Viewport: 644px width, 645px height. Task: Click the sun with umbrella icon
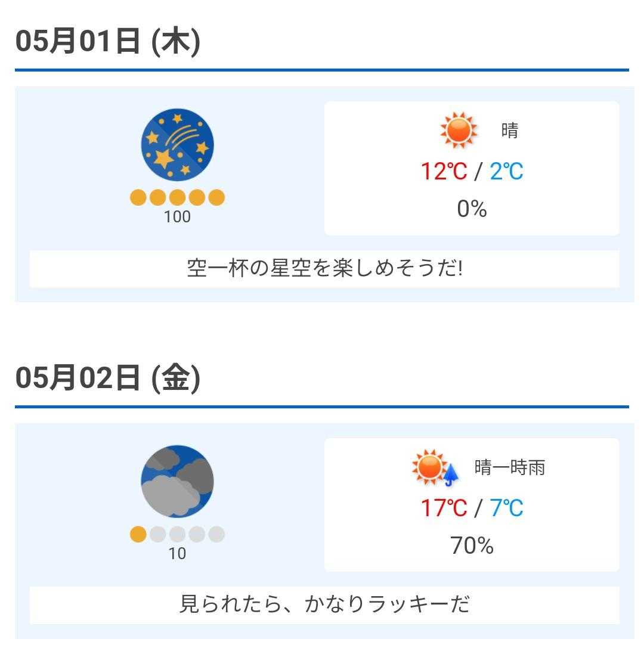click(x=436, y=468)
